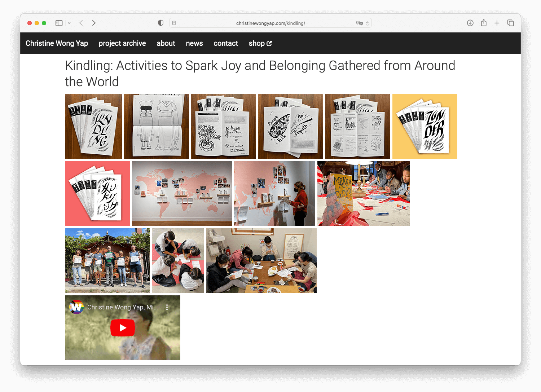541x392 pixels.
Task: Click the translate page icon
Action: (x=359, y=23)
